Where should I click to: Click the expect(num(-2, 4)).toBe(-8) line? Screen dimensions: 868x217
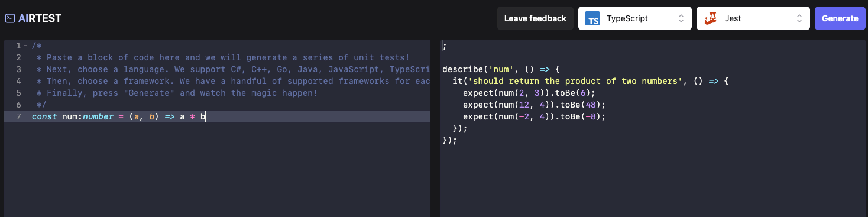[x=535, y=116]
